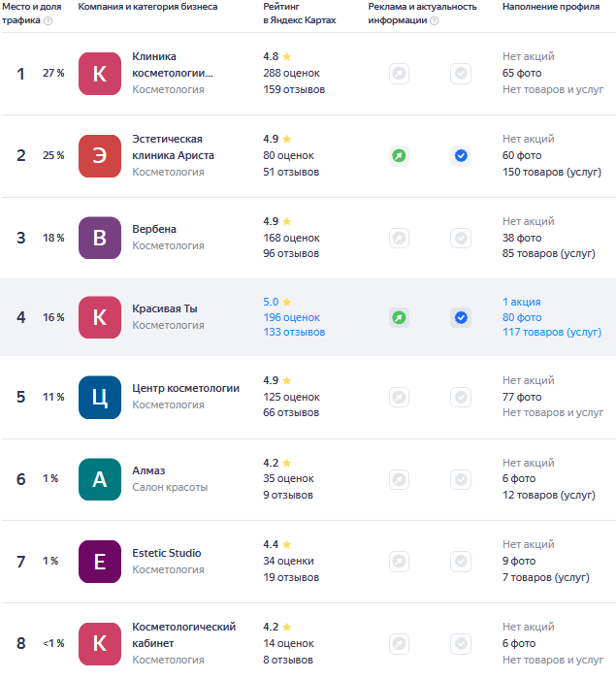Click the advertising arrow icon for Вербена
The width and height of the screenshot is (616, 679).
pyautogui.click(x=399, y=238)
